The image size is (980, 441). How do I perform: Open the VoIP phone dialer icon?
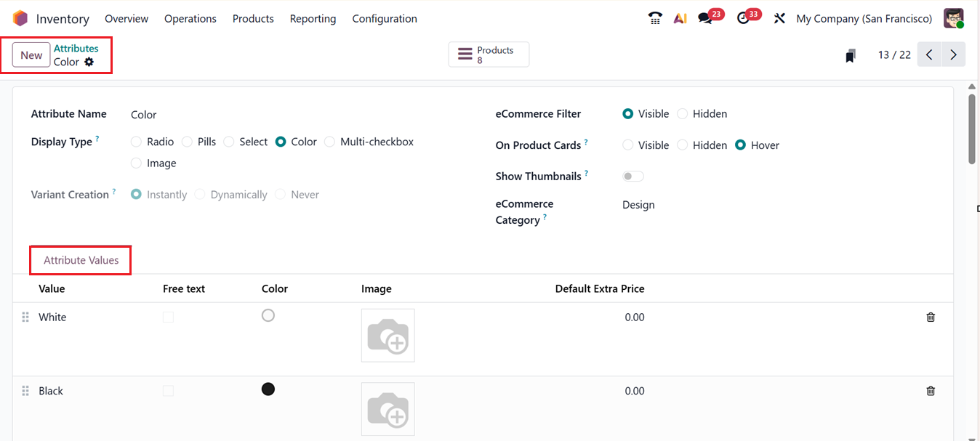click(x=654, y=17)
